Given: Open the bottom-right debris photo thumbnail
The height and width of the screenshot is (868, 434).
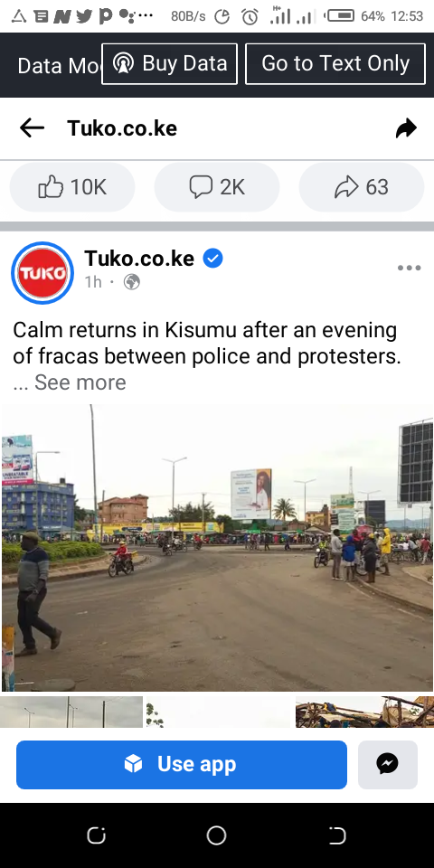Looking at the screenshot, I should pos(364,712).
